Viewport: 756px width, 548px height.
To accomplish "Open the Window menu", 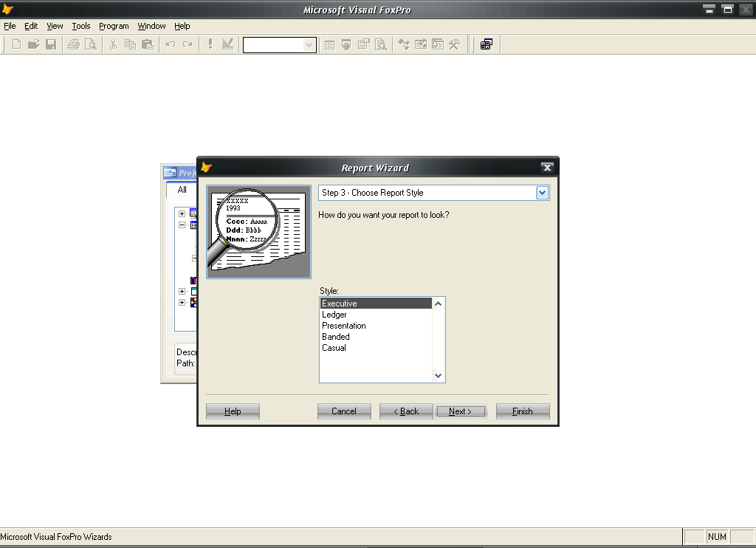I will [151, 26].
